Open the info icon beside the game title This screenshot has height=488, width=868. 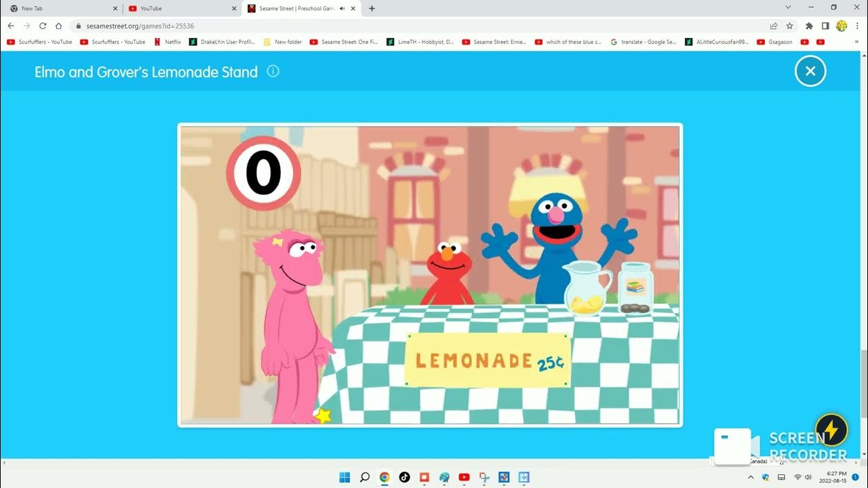(273, 71)
